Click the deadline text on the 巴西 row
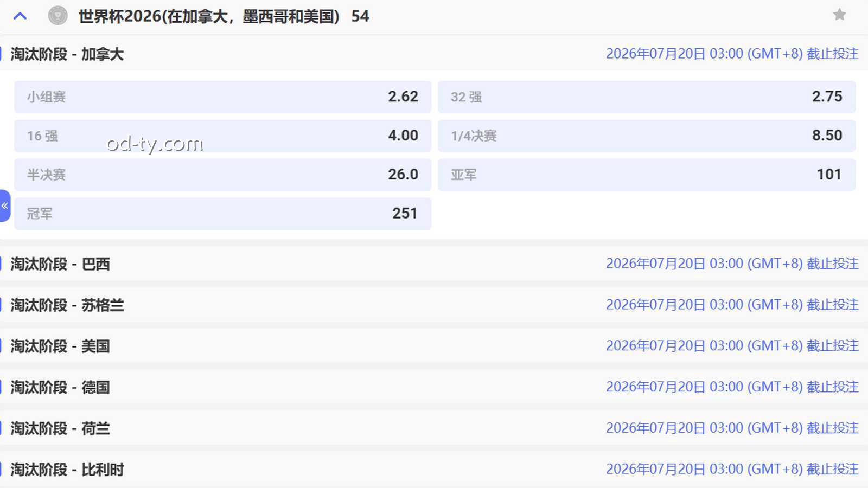The image size is (868, 488). pos(732,264)
